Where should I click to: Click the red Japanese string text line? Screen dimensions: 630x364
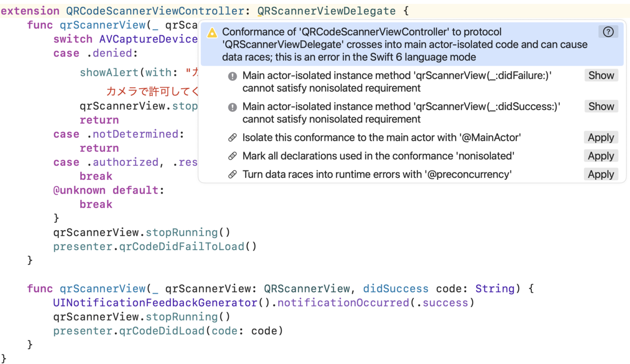click(x=153, y=92)
